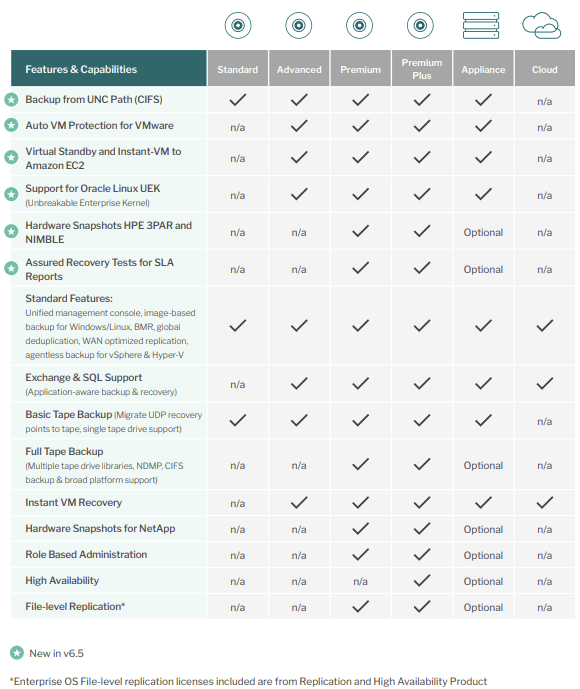Click the disc icon above Premium Plus

coord(420,25)
